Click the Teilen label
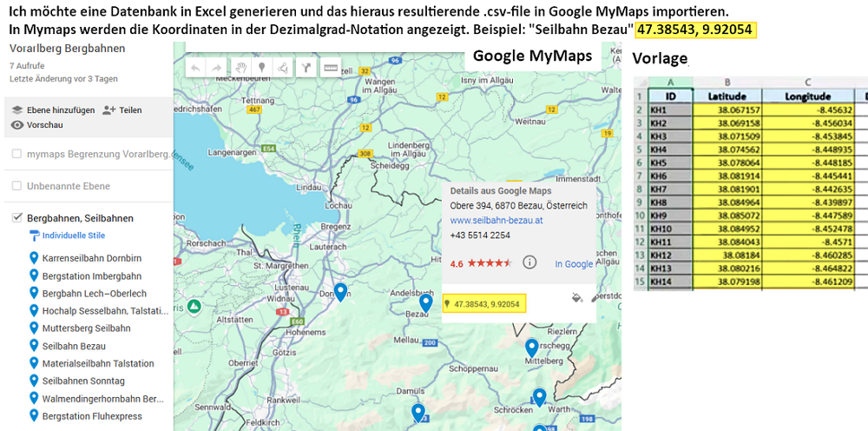 coord(130,110)
